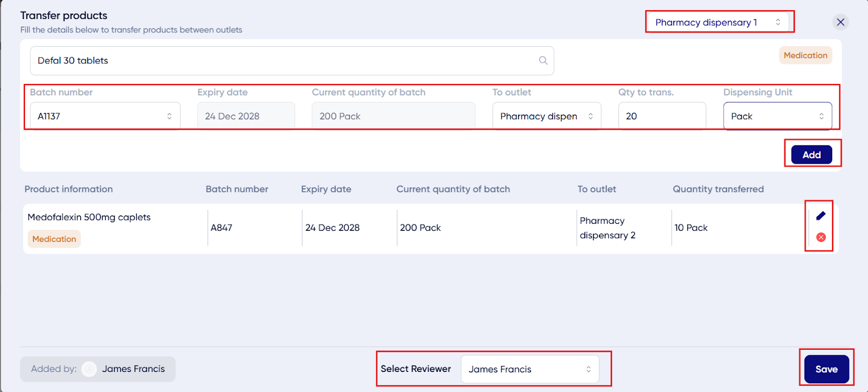Click the search magnifier icon in product field
The height and width of the screenshot is (392, 868).
543,61
